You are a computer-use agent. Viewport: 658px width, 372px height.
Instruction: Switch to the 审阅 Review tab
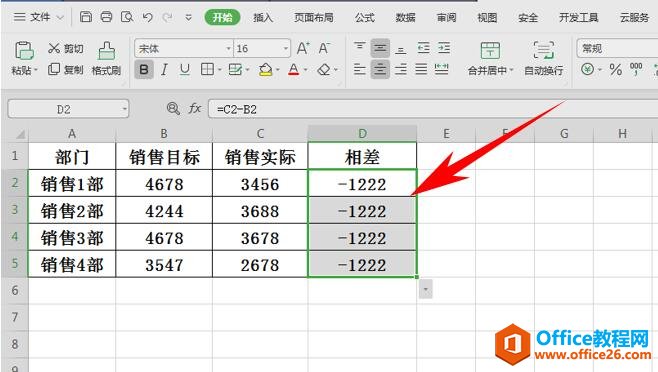pos(446,17)
